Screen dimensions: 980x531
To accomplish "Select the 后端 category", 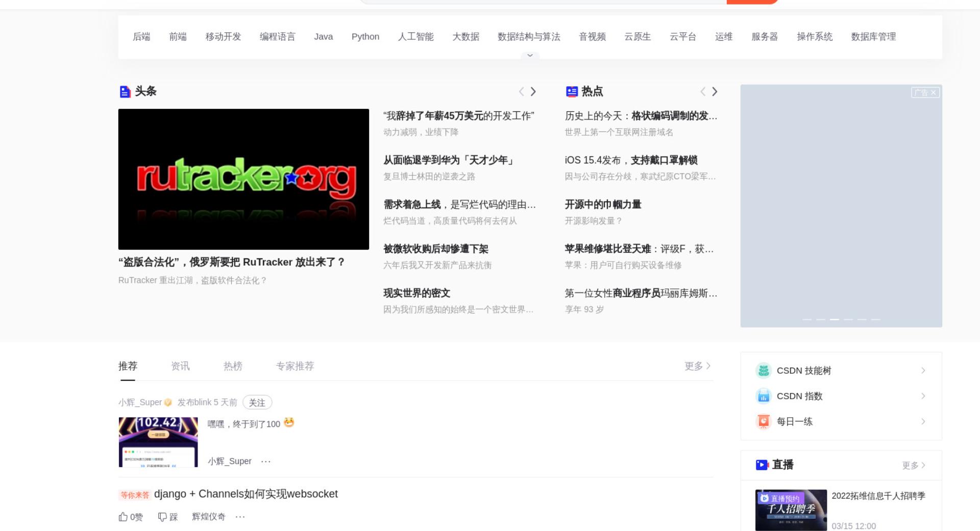I will (x=141, y=37).
